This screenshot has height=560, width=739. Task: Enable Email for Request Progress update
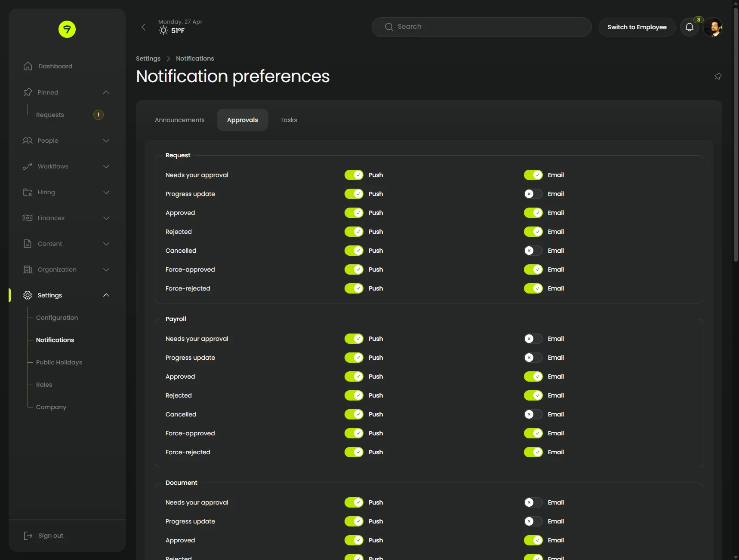pyautogui.click(x=533, y=194)
